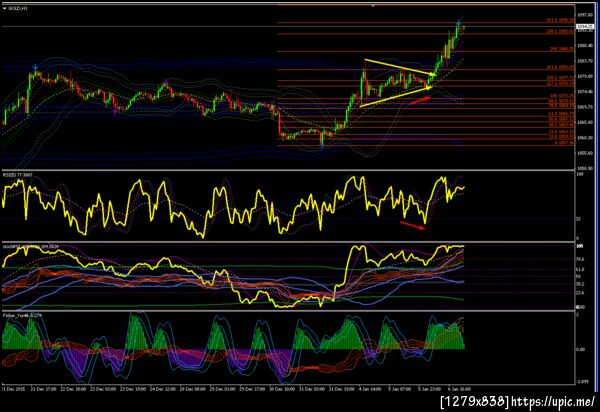Select the 23 Dec 03:00 time axis label

click(103, 389)
